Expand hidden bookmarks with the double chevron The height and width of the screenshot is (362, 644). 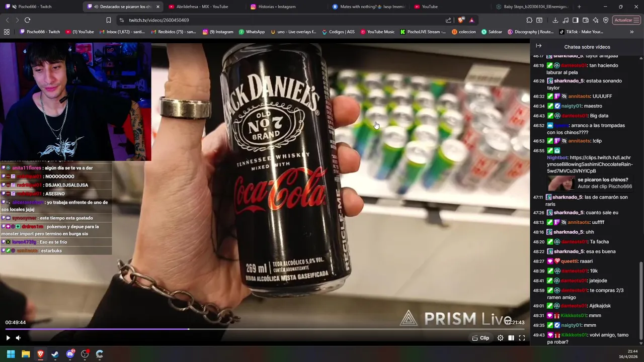[632, 32]
